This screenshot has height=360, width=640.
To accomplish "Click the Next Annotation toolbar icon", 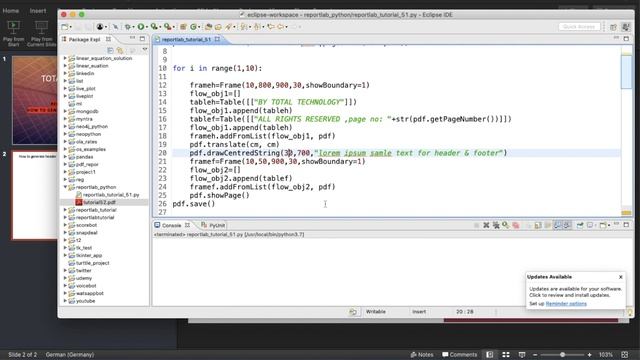I will pyautogui.click(x=244, y=27).
